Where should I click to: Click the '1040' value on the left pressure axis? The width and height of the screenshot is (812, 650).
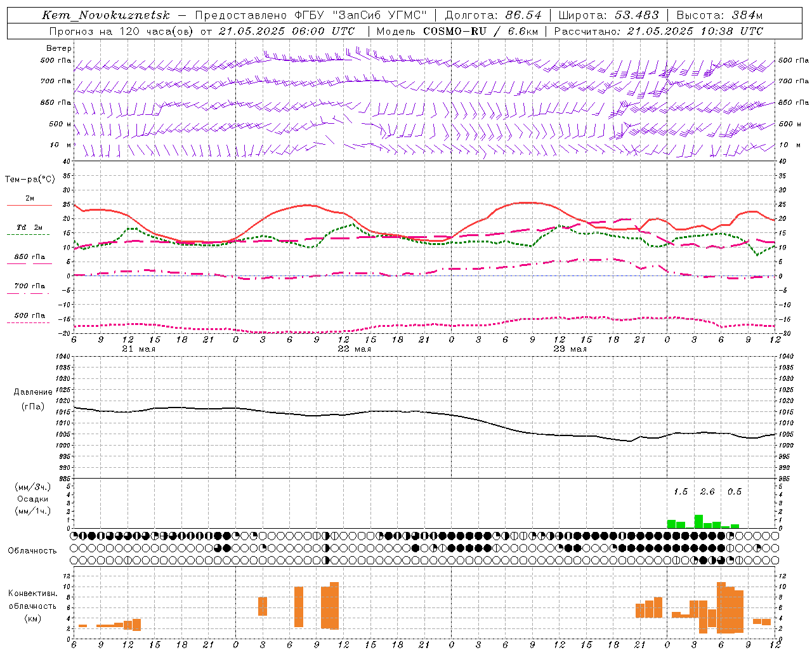coord(62,357)
